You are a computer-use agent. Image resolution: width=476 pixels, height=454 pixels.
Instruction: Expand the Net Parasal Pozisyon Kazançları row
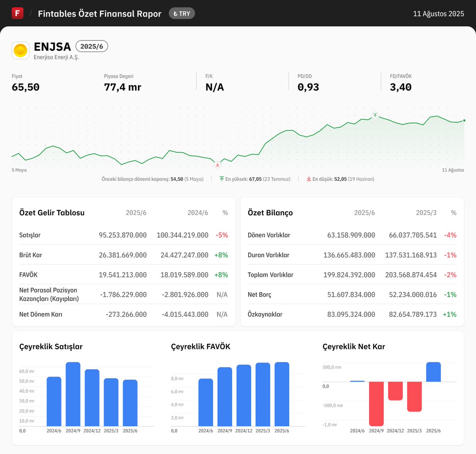(x=48, y=294)
